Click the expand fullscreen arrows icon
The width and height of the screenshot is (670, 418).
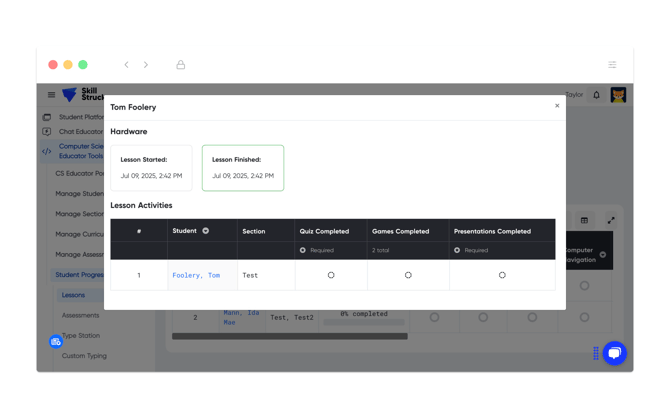[611, 220]
